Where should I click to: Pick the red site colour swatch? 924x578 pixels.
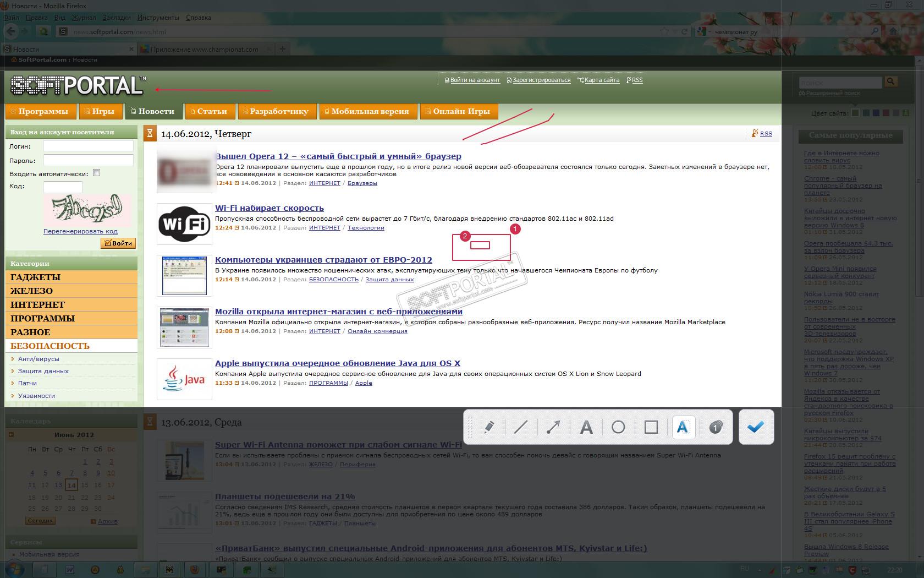(886, 113)
